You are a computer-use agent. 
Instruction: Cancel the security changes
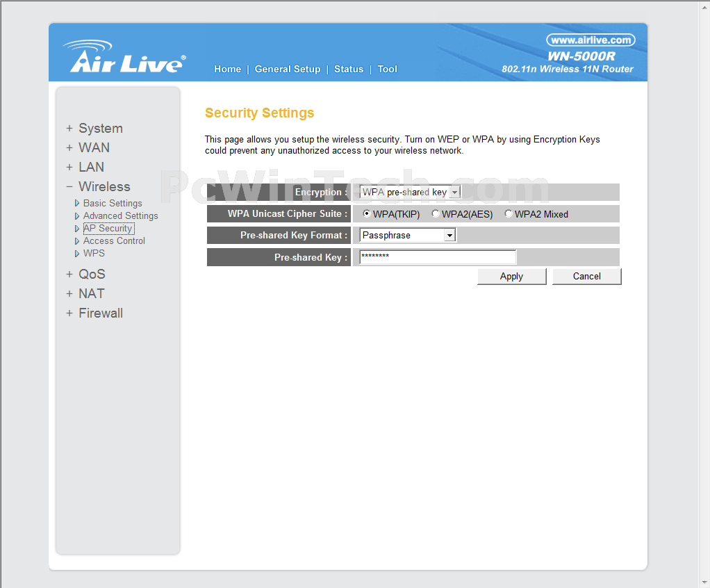pos(587,277)
